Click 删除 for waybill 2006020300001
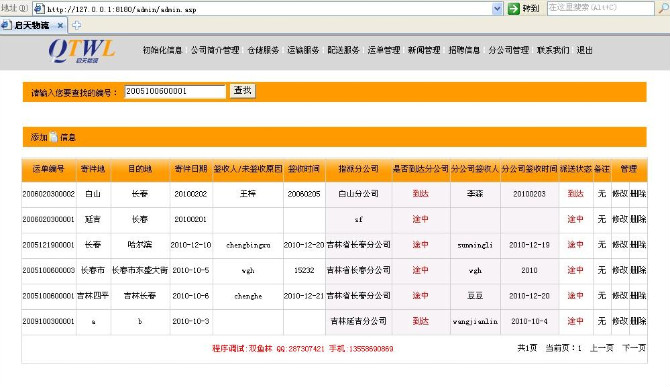This screenshot has height=387, width=670. click(x=638, y=219)
